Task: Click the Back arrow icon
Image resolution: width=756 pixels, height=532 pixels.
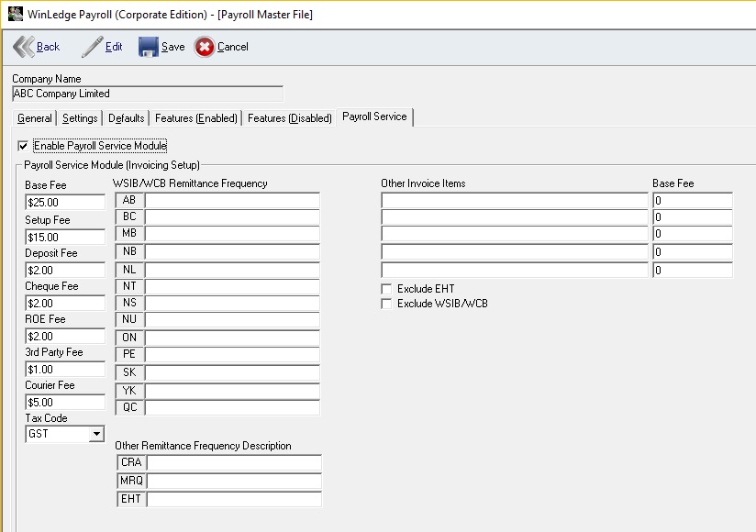Action: click(x=24, y=47)
